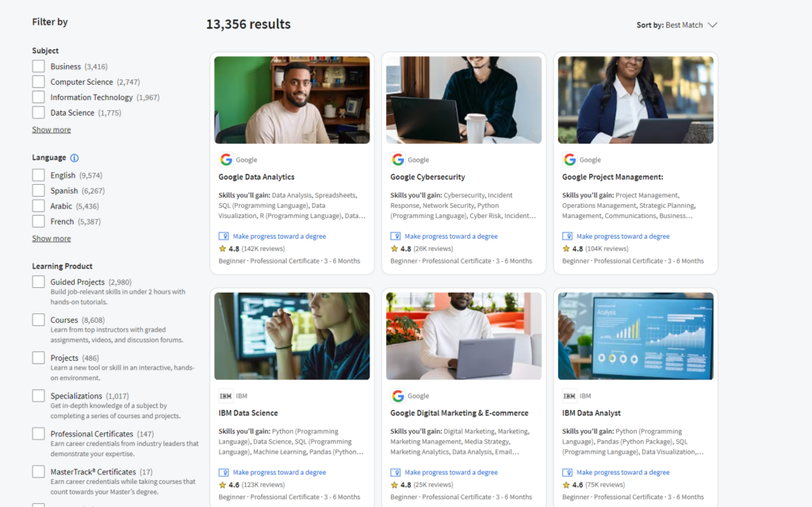Click degree link on IBM Data Analyst
Viewport: 812px width, 507px height.
click(x=623, y=473)
